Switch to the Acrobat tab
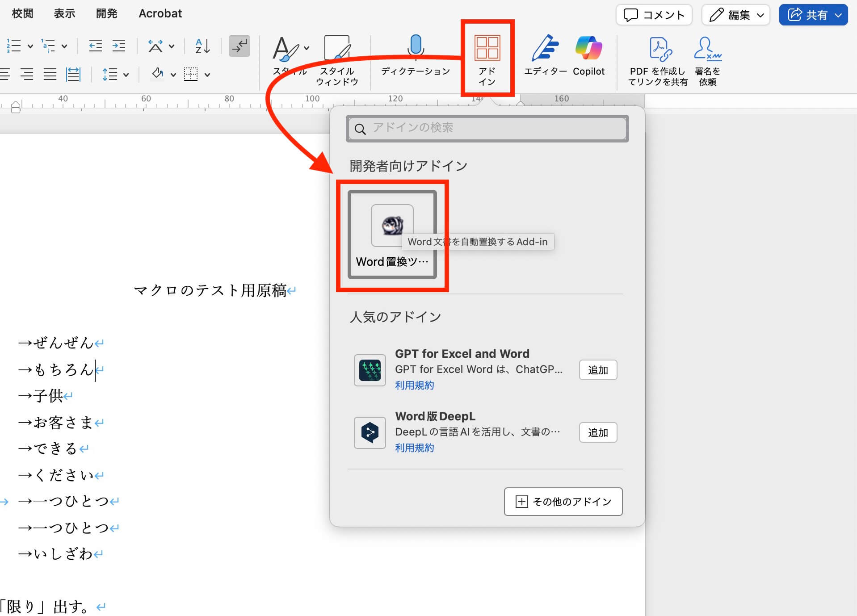 160,13
